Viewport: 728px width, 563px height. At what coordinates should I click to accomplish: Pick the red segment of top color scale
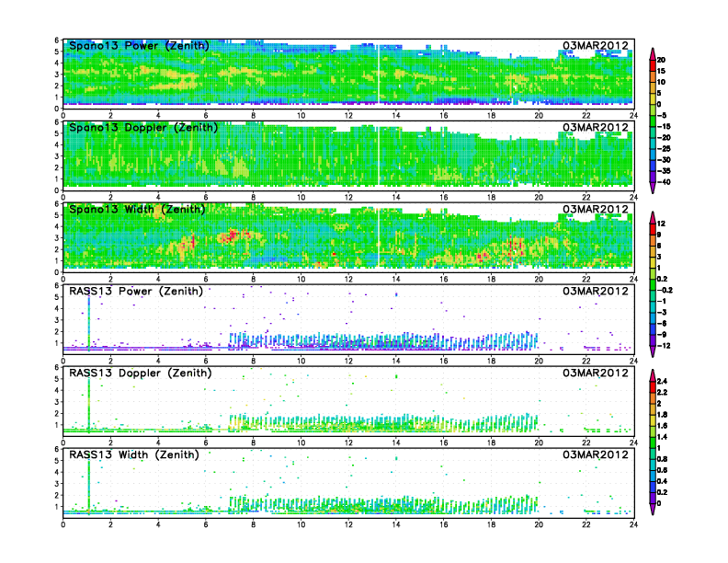653,65
